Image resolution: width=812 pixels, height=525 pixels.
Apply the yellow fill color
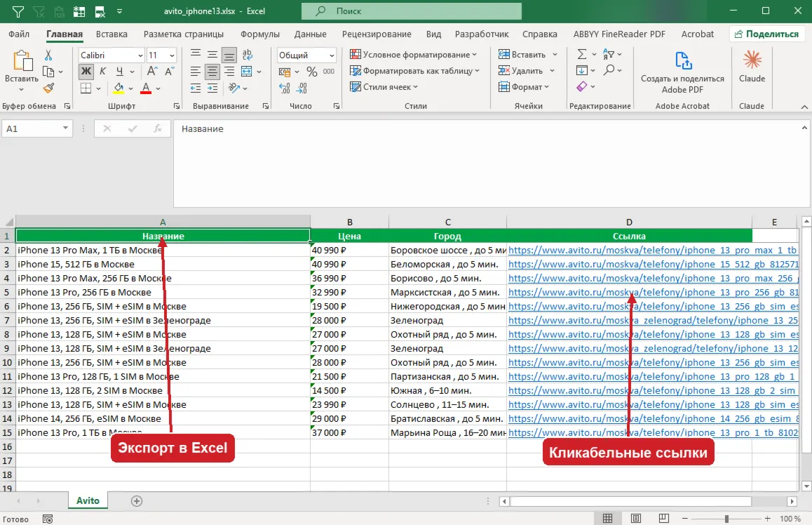click(119, 88)
